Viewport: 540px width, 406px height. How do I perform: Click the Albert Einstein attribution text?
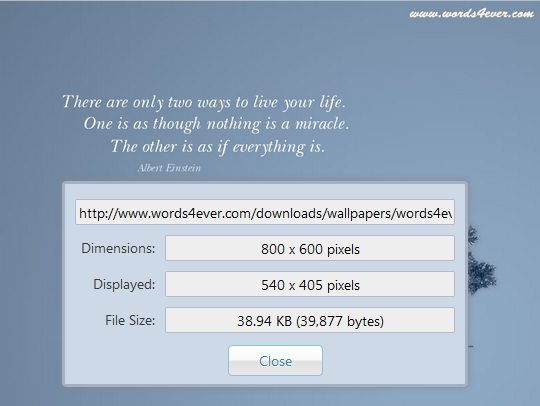[169, 168]
